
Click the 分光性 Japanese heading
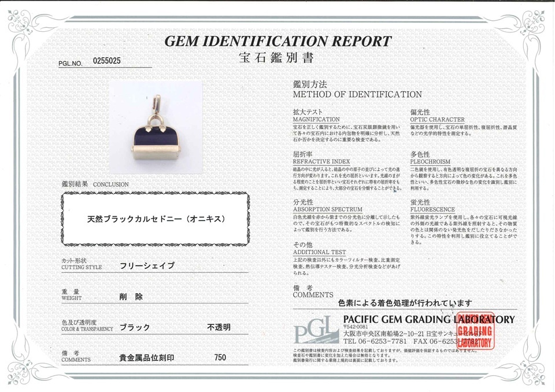[303, 202]
